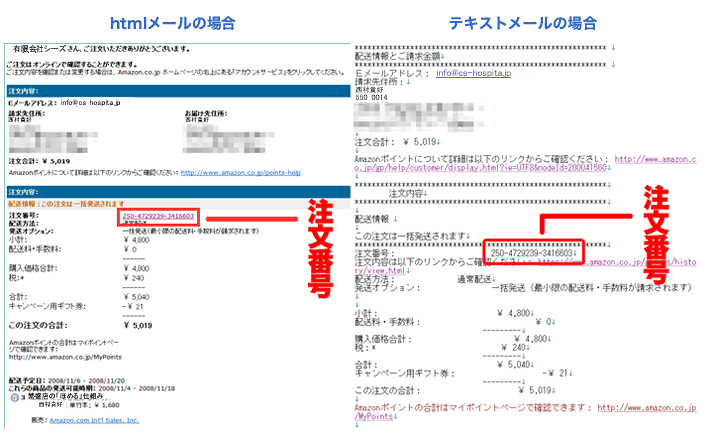Image resolution: width=709 pixels, height=446 pixels.
Task: Click the 注文合計 ¥ 5,019 line in html mail
Action: coord(39,161)
